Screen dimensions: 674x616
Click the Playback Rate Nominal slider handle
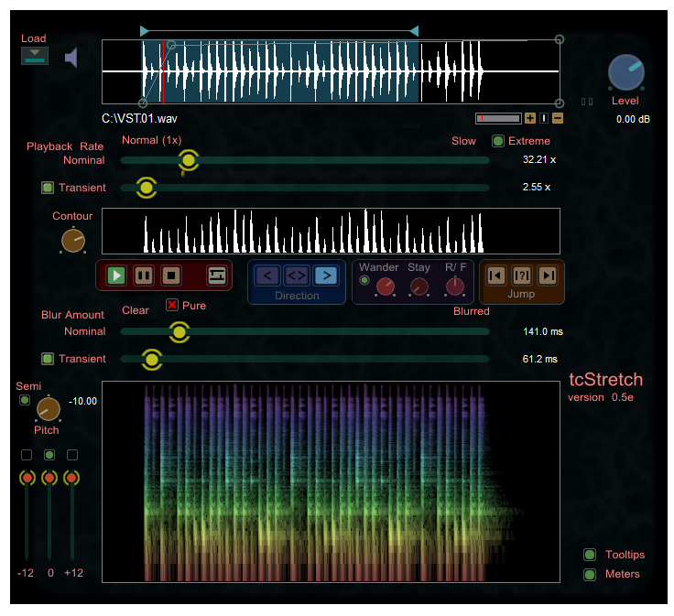click(189, 160)
